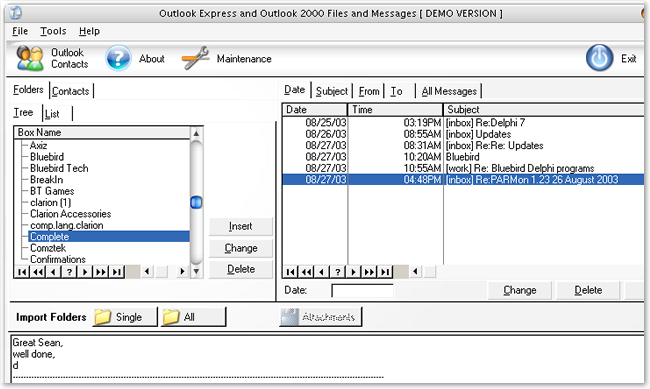
Task: Open the File menu
Action: pos(20,31)
